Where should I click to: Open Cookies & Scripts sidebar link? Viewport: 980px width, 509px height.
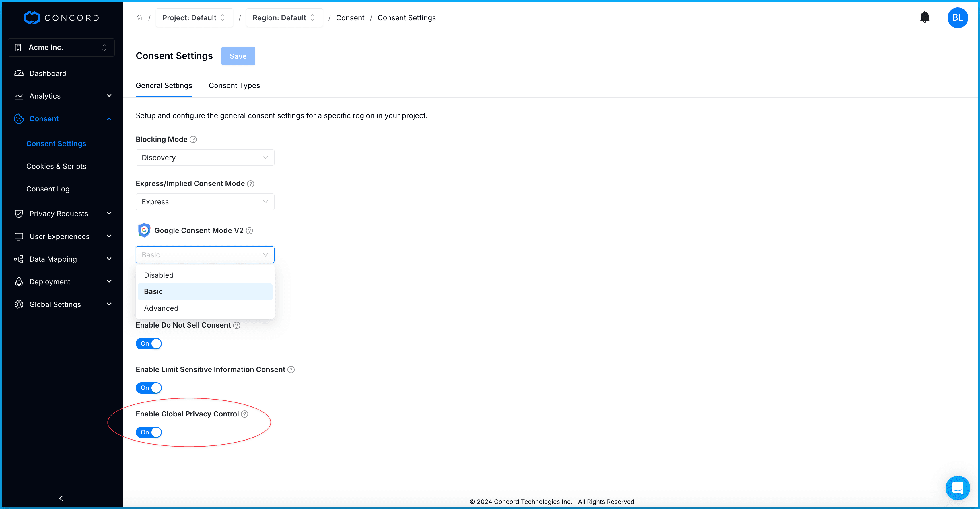click(x=56, y=167)
